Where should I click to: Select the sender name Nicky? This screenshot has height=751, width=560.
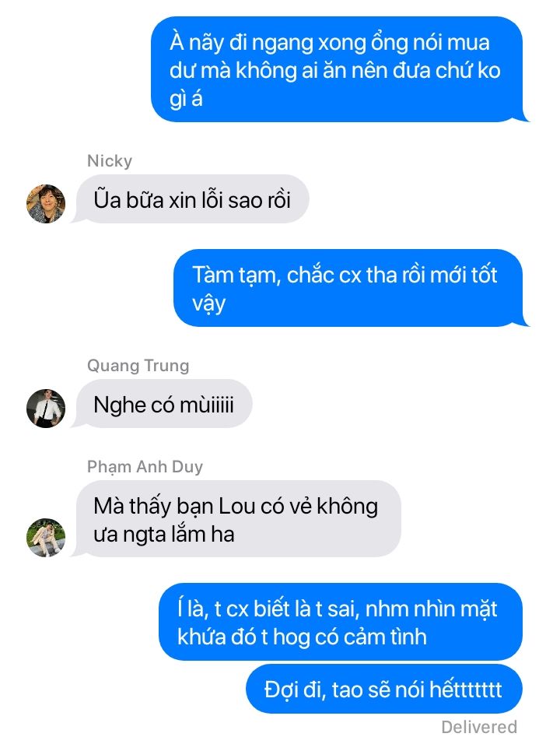tap(110, 160)
